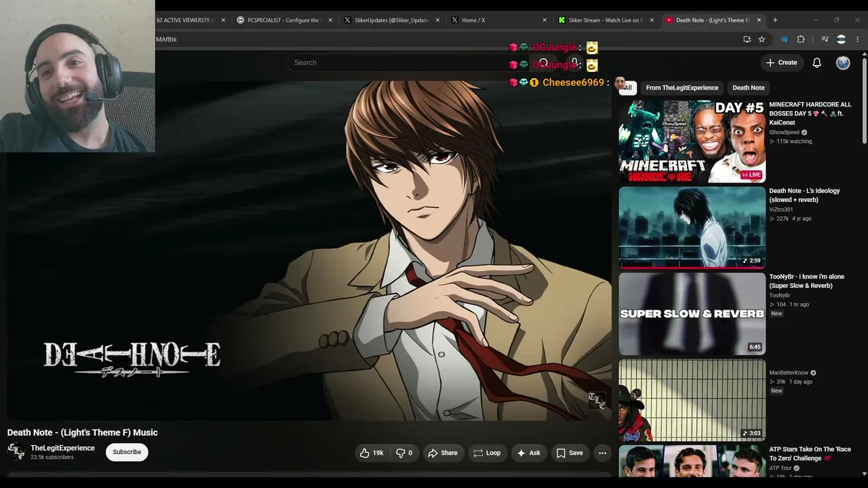Click the Ask button

(x=528, y=453)
